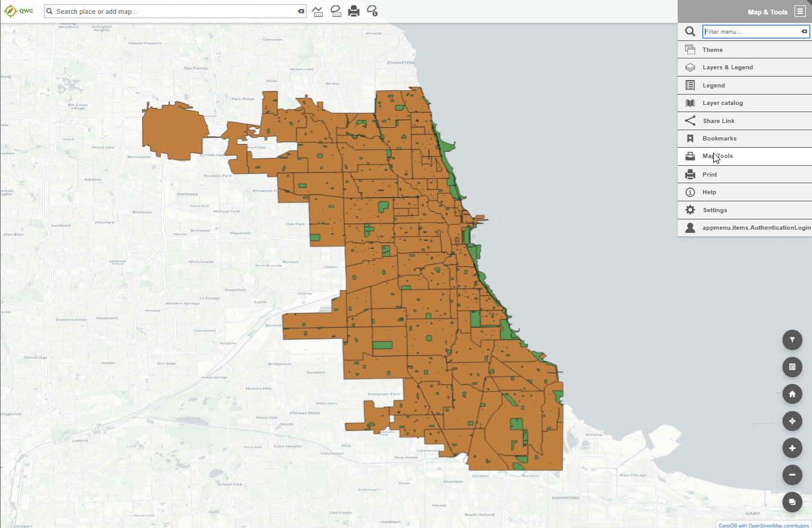This screenshot has height=528, width=812.
Task: Click the printer icon in top toolbar
Action: (x=354, y=11)
